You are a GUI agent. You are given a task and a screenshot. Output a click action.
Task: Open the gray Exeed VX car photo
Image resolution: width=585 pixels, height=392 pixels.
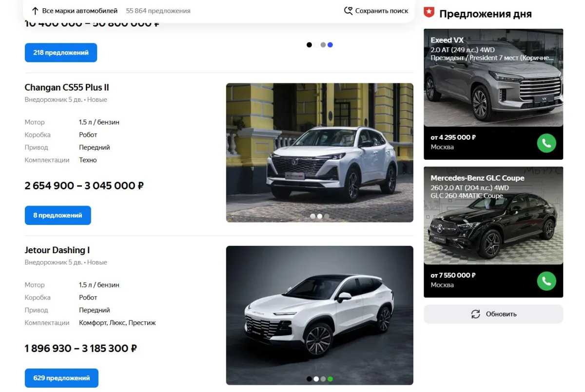pyautogui.click(x=493, y=78)
